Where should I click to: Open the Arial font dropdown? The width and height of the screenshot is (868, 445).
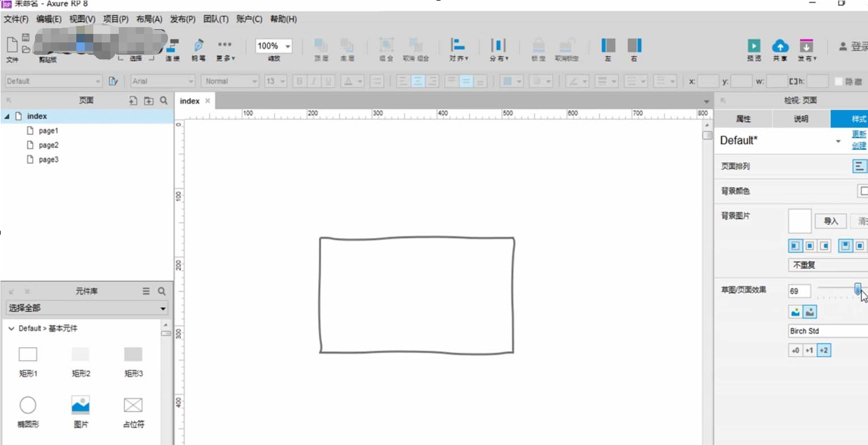click(x=163, y=81)
